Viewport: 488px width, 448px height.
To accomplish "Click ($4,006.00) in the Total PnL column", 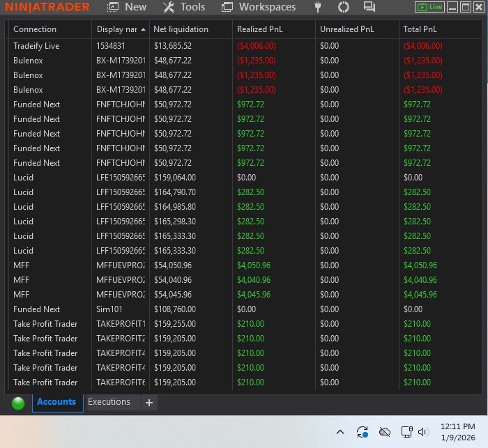I will (x=423, y=46).
